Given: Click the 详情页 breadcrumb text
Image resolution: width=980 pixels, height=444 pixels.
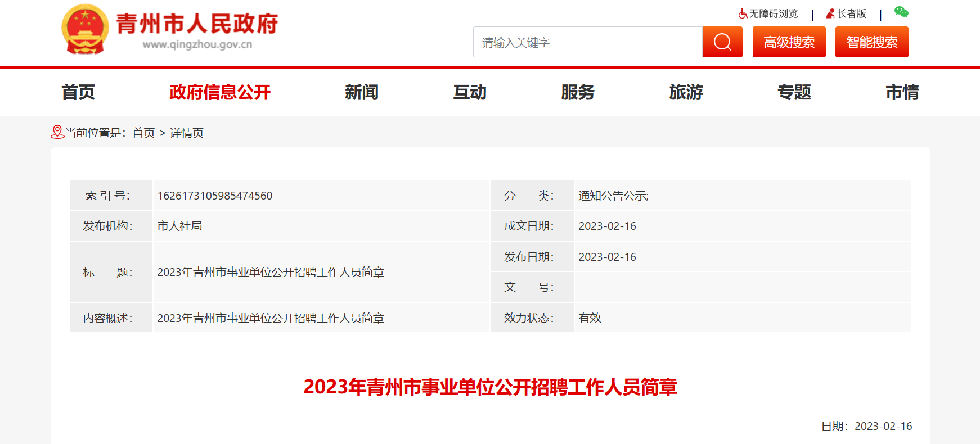Looking at the screenshot, I should point(187,133).
